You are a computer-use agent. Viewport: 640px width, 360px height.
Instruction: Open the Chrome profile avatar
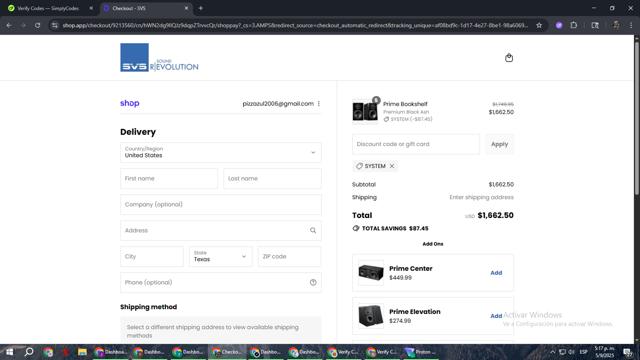[616, 25]
